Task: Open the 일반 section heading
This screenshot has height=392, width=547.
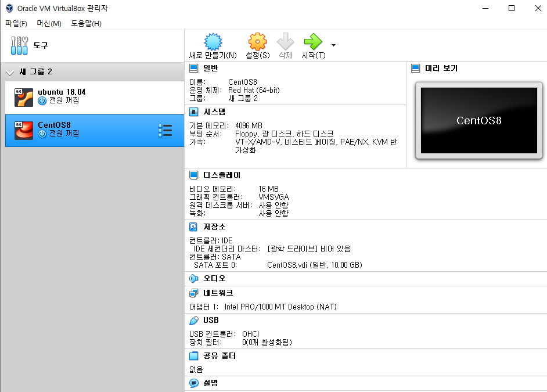Action: (x=211, y=68)
